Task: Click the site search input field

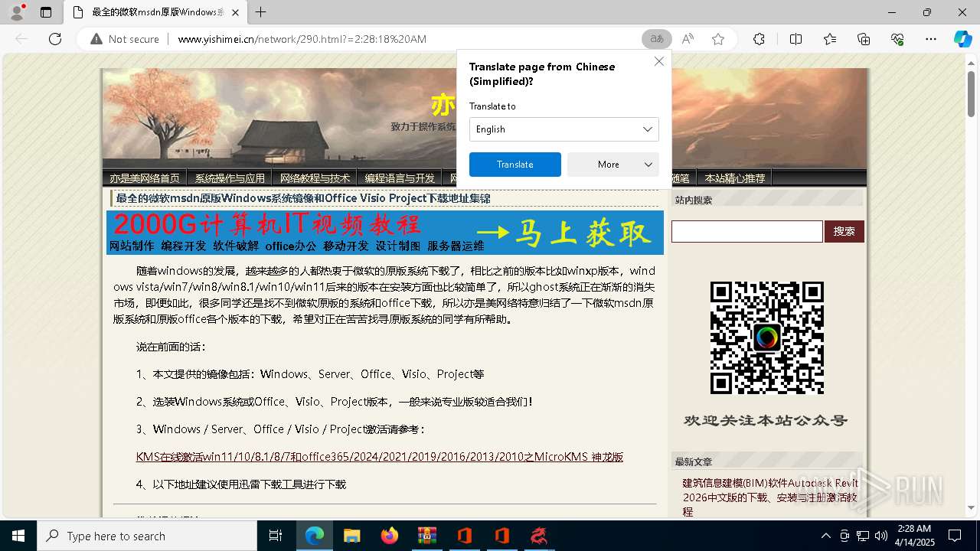Action: (746, 231)
